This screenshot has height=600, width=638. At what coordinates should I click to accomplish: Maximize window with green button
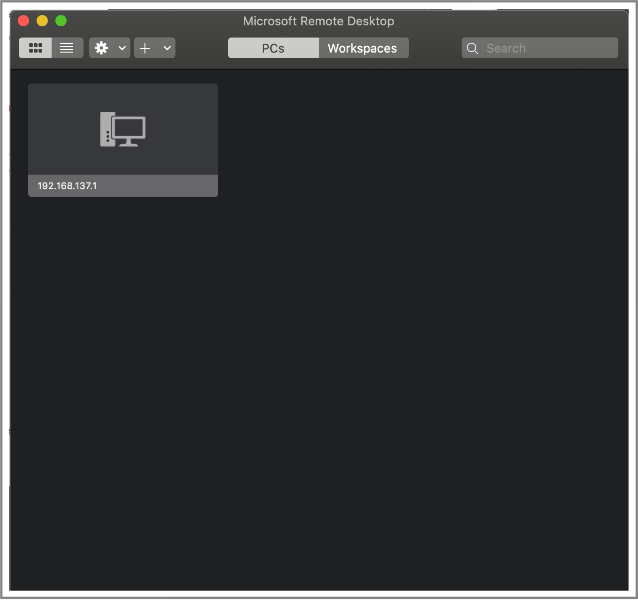(61, 20)
